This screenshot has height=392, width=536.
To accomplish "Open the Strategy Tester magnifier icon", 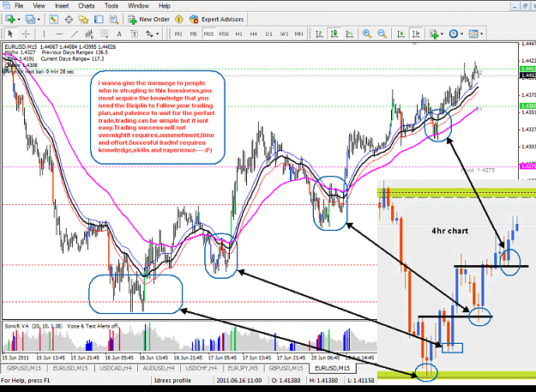I will [x=114, y=20].
